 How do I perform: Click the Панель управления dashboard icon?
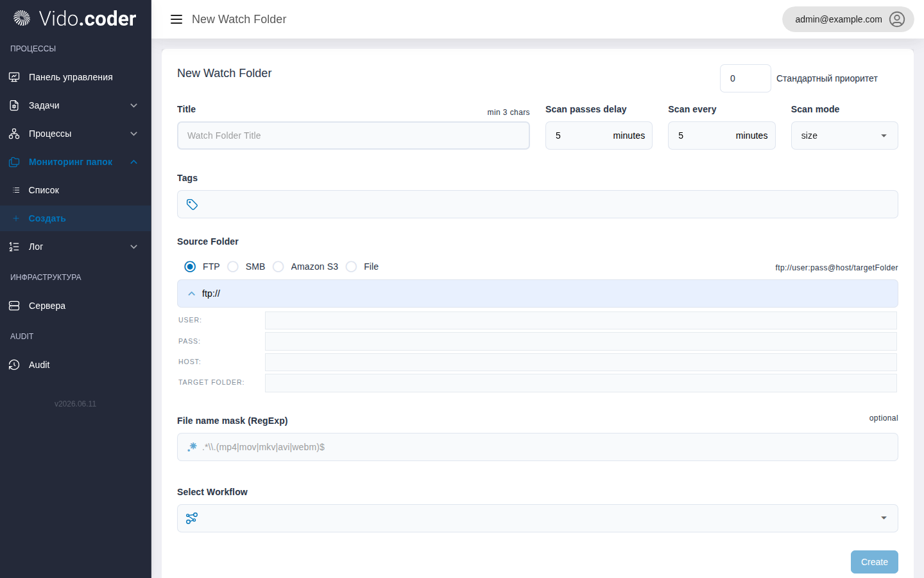tap(14, 77)
